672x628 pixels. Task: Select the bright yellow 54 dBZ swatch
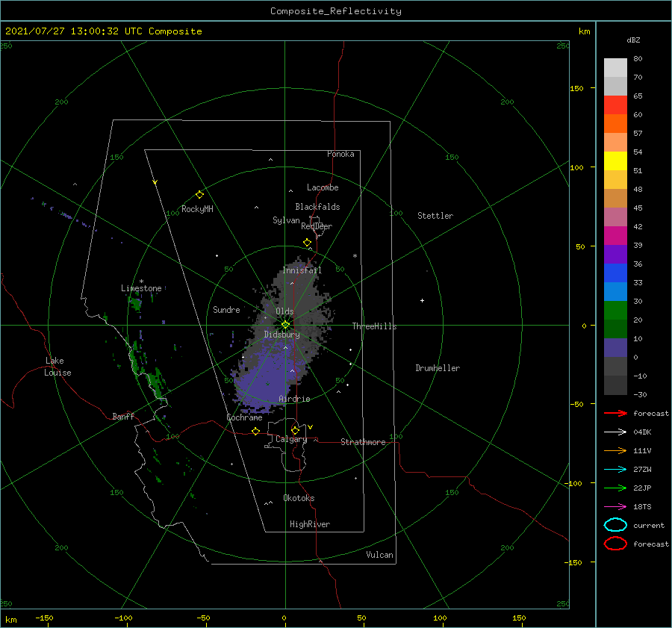[615, 161]
